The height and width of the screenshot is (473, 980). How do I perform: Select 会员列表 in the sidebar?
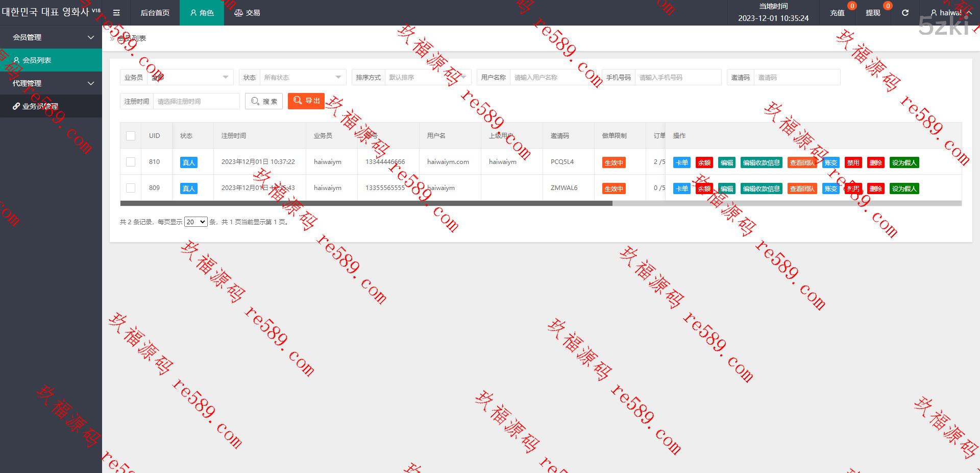[37, 60]
